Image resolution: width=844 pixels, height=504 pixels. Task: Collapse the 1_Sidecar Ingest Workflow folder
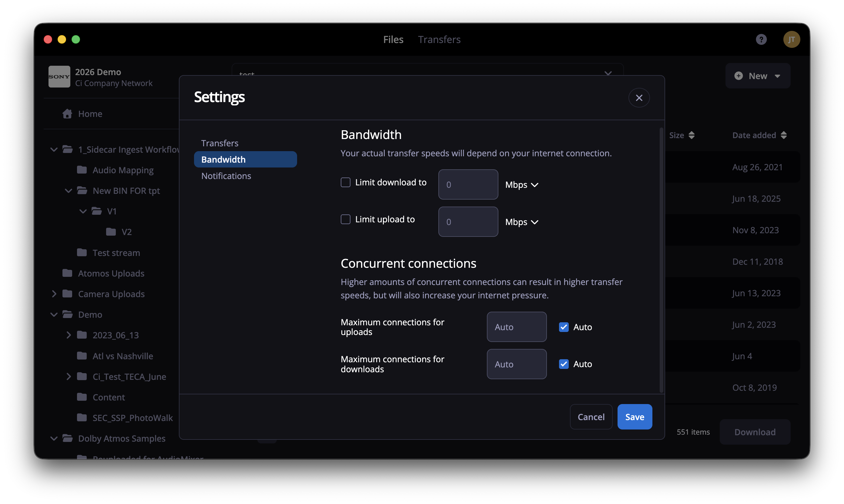pos(54,149)
